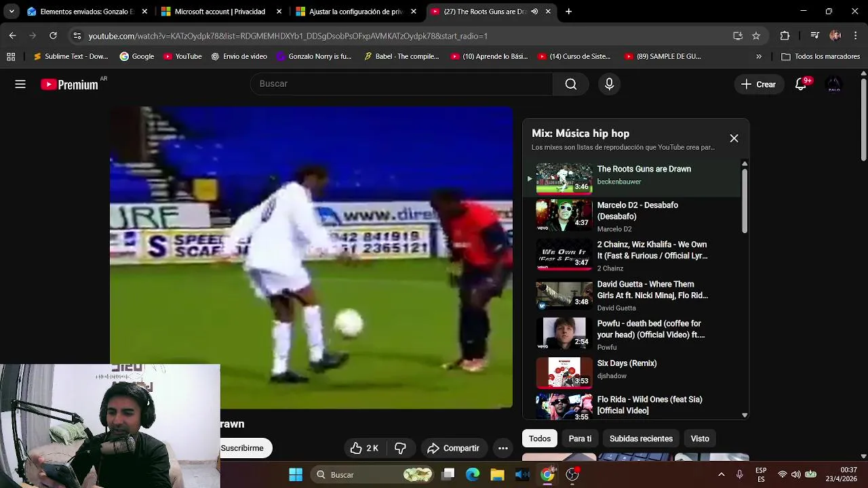The height and width of the screenshot is (488, 868).
Task: Click the Compartir share button
Action: pyautogui.click(x=453, y=448)
